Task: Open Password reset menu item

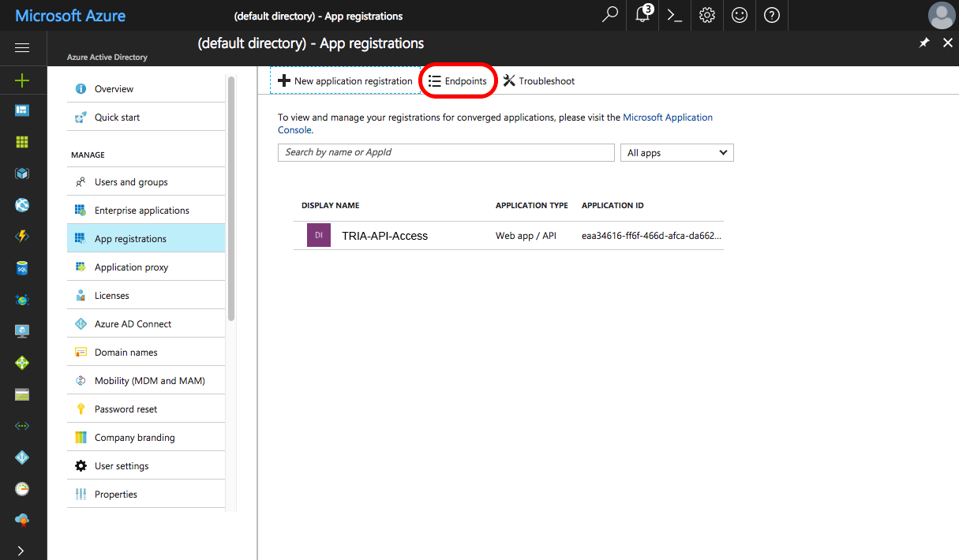Action: click(146, 409)
